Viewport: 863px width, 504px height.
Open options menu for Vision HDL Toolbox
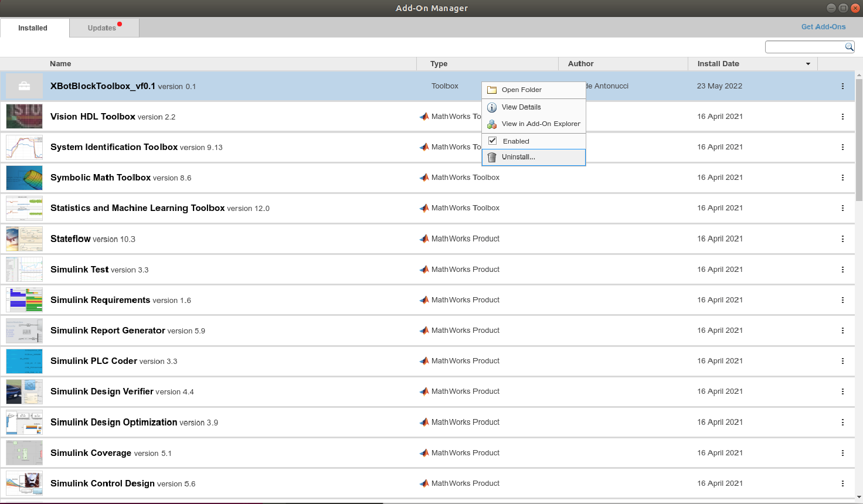[842, 117]
